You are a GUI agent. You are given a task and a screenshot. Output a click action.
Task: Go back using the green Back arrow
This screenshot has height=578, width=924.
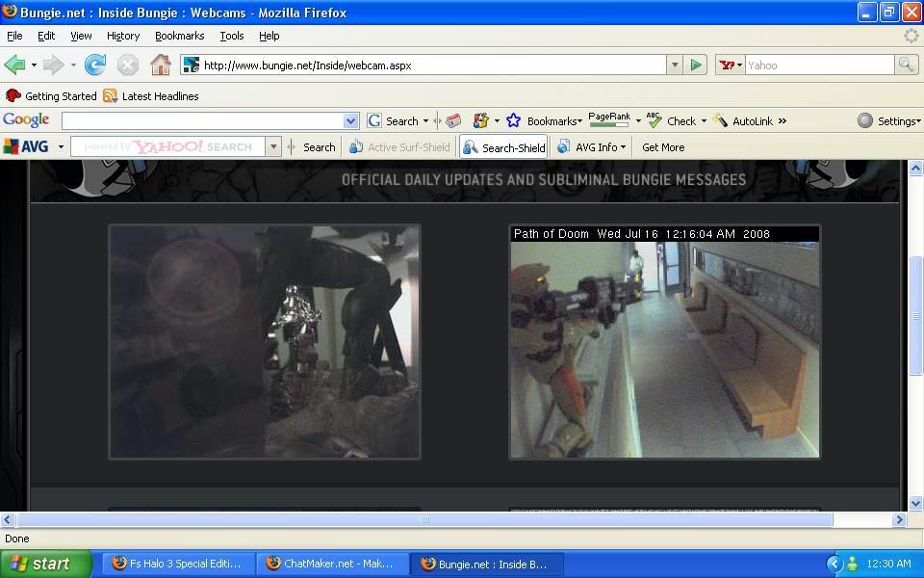click(x=14, y=65)
